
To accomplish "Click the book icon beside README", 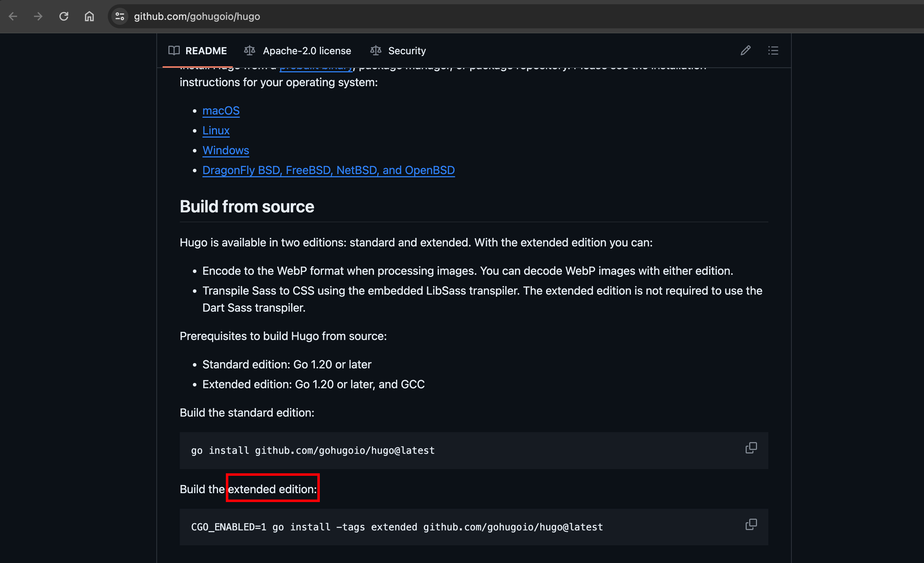I will pyautogui.click(x=174, y=51).
